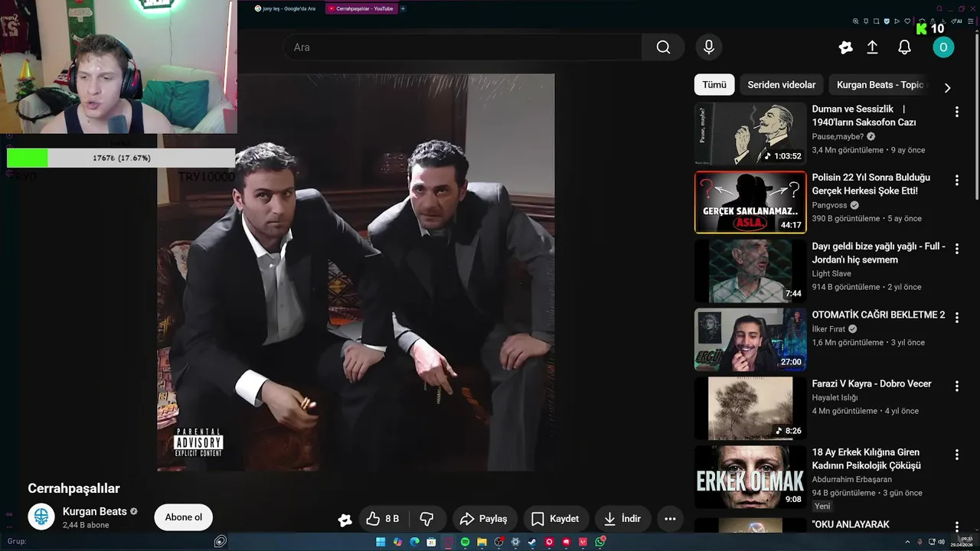Screen dimensions: 980x551
Task: Open the Kurgan Beats channel name
Action: [95, 511]
